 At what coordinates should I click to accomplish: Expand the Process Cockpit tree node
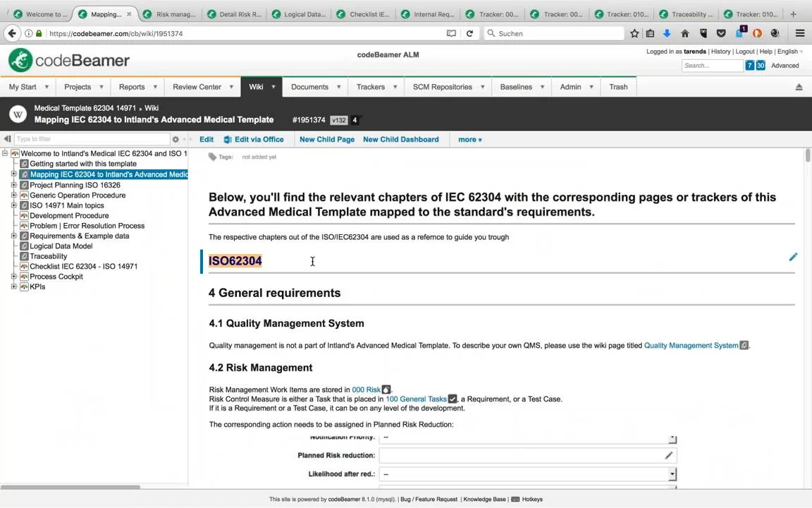pyautogui.click(x=14, y=277)
